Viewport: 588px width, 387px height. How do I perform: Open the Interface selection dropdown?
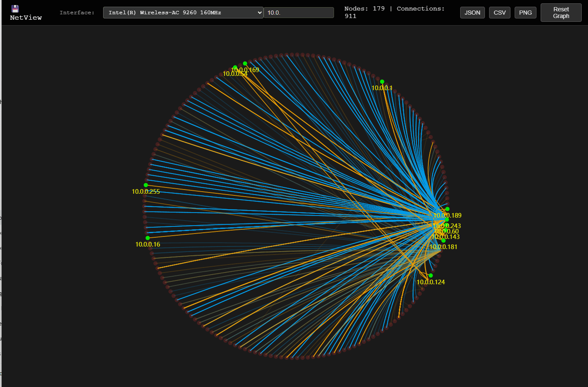[183, 13]
